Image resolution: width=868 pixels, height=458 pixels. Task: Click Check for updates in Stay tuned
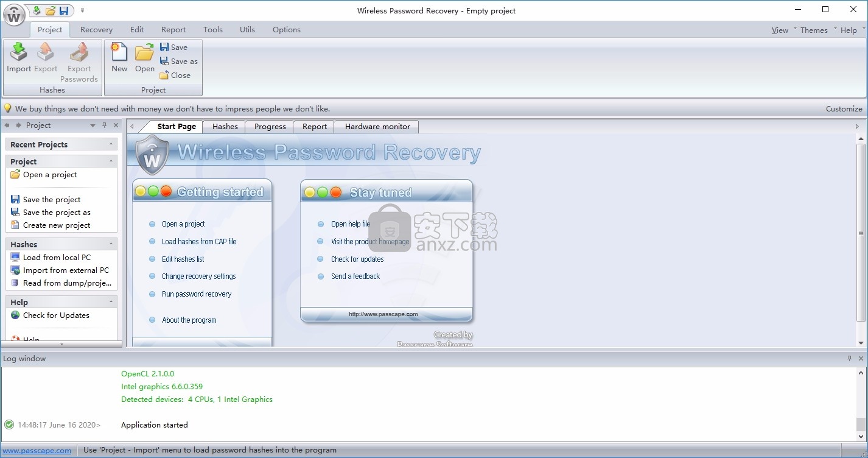click(x=357, y=259)
